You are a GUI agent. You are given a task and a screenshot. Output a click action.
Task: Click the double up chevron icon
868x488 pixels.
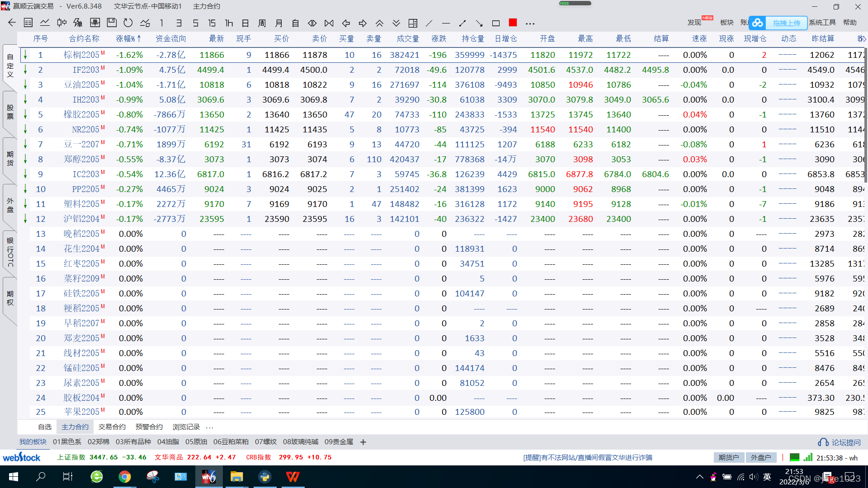click(x=379, y=23)
